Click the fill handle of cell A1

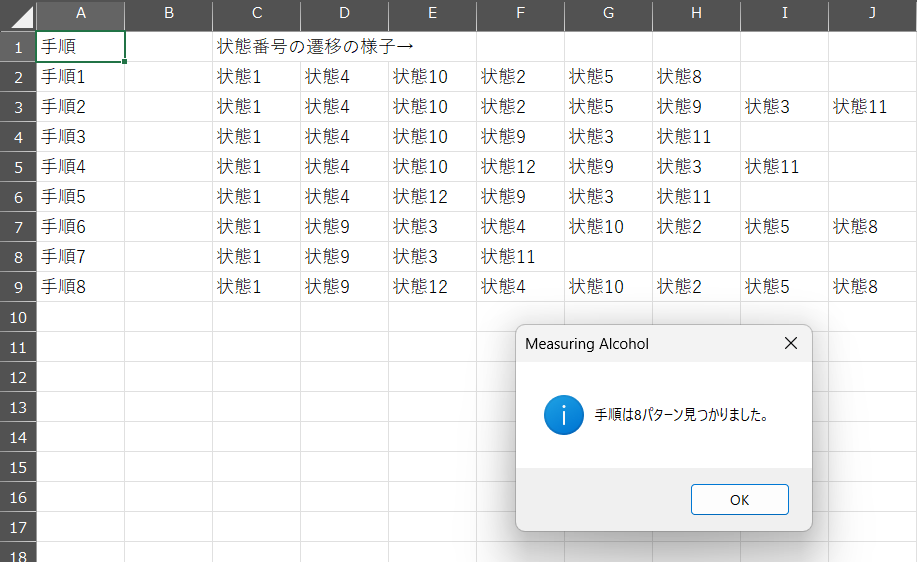125,61
